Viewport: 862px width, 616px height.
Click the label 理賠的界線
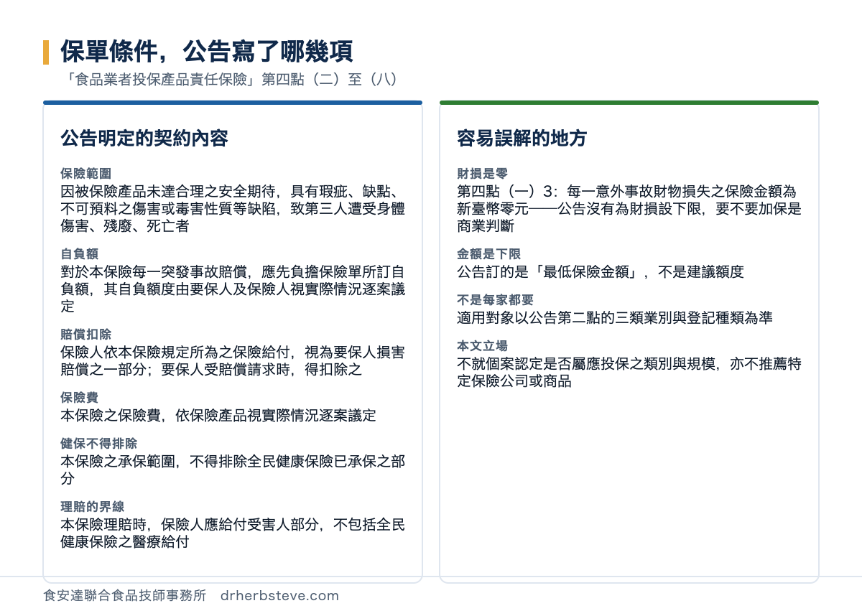point(92,507)
